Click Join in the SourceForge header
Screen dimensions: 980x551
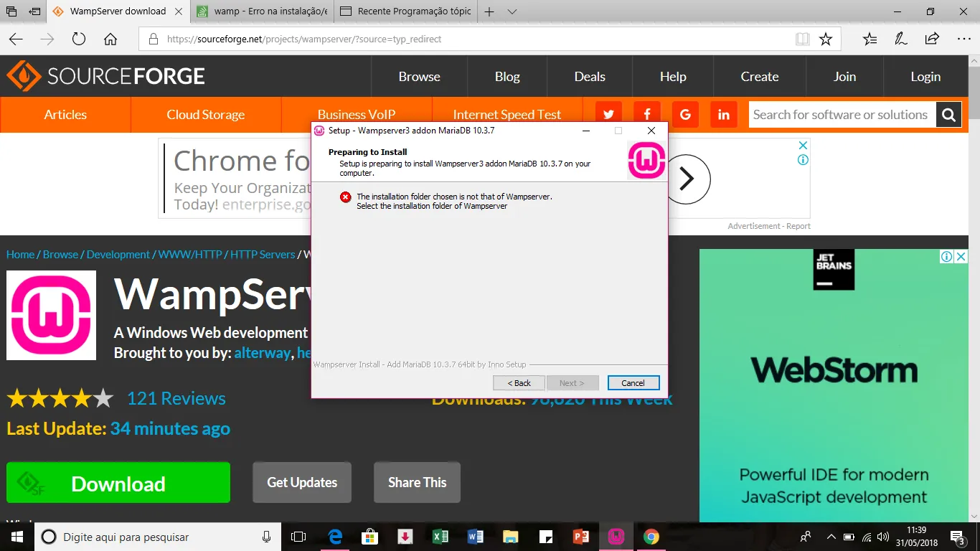point(844,77)
